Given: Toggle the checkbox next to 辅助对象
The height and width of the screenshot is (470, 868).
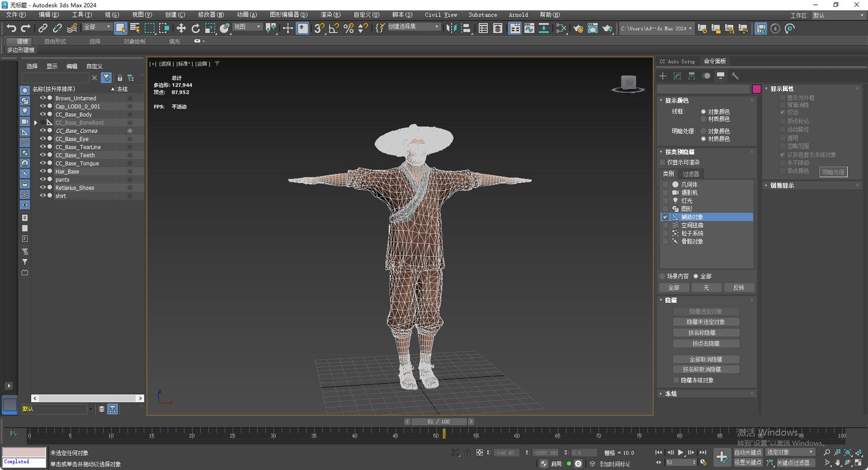Looking at the screenshot, I should point(665,217).
